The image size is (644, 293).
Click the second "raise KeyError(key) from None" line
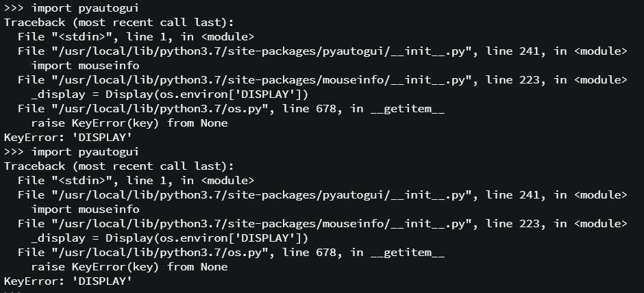click(x=129, y=267)
